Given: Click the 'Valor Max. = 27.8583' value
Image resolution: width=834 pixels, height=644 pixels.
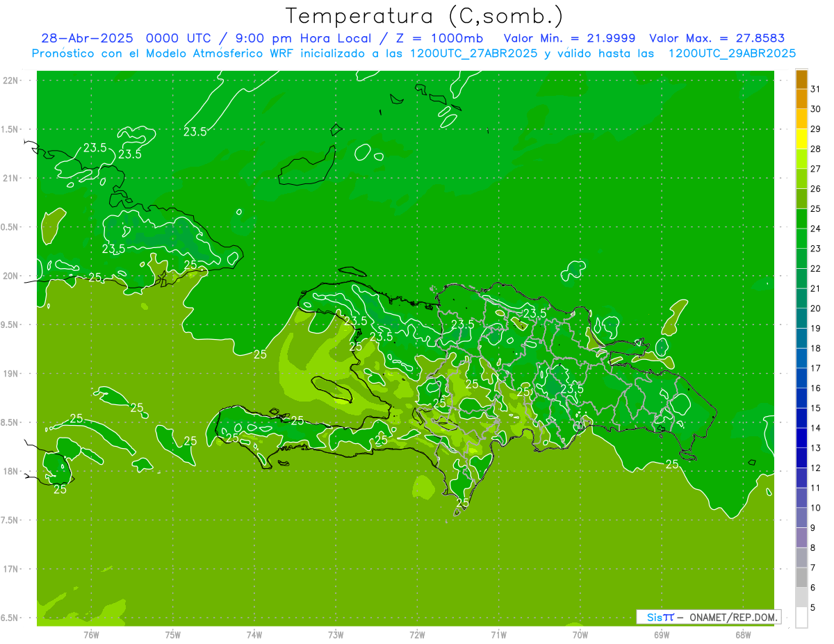Looking at the screenshot, I should [717, 38].
